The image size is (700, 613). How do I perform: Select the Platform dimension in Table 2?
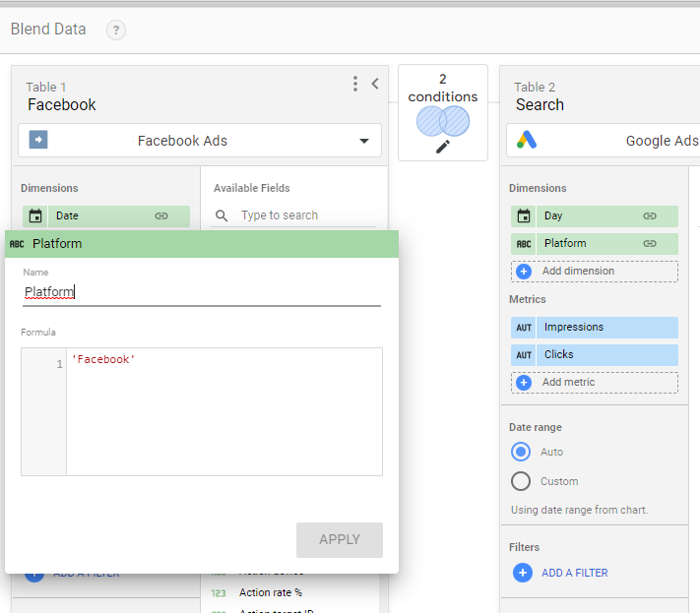click(x=595, y=244)
